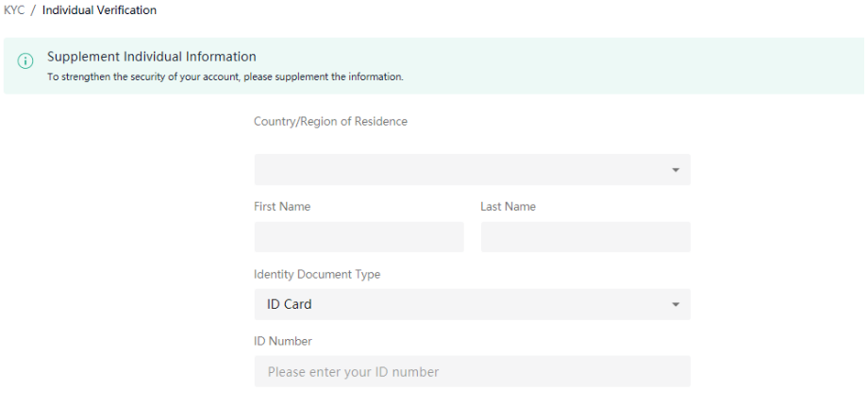
Task: Click the Country/Region of Residence label
Action: [330, 121]
